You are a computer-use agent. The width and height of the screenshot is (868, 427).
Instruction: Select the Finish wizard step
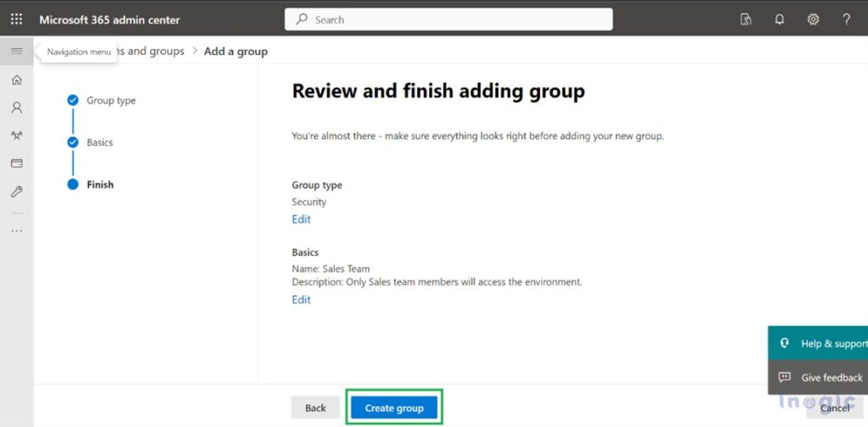(x=90, y=185)
